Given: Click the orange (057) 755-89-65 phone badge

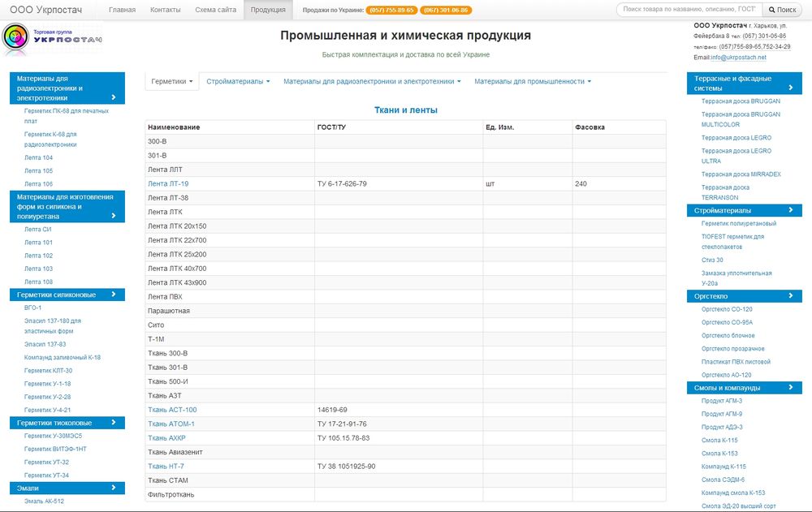Looking at the screenshot, I should [391, 11].
